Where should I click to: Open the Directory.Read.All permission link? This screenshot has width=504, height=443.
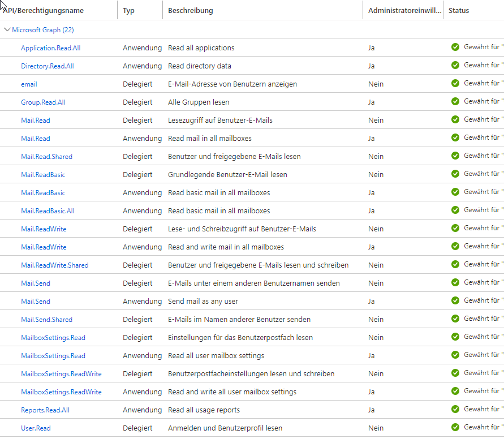47,66
